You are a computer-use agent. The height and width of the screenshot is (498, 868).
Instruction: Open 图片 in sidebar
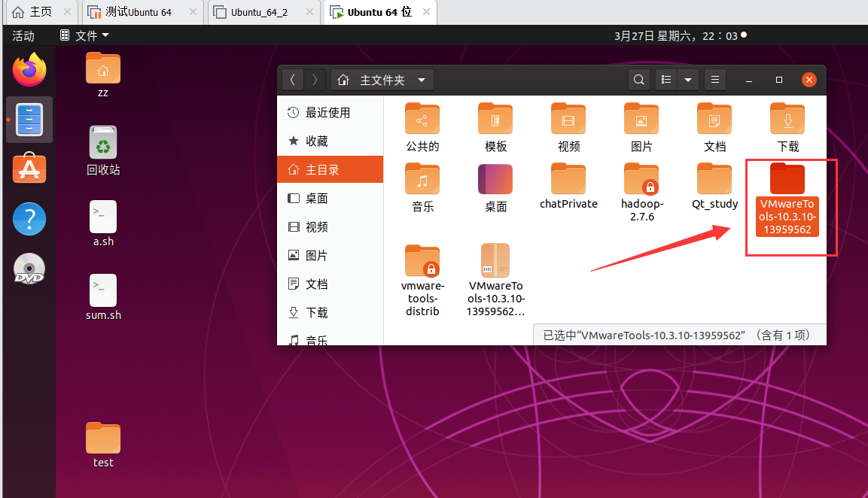[330, 256]
